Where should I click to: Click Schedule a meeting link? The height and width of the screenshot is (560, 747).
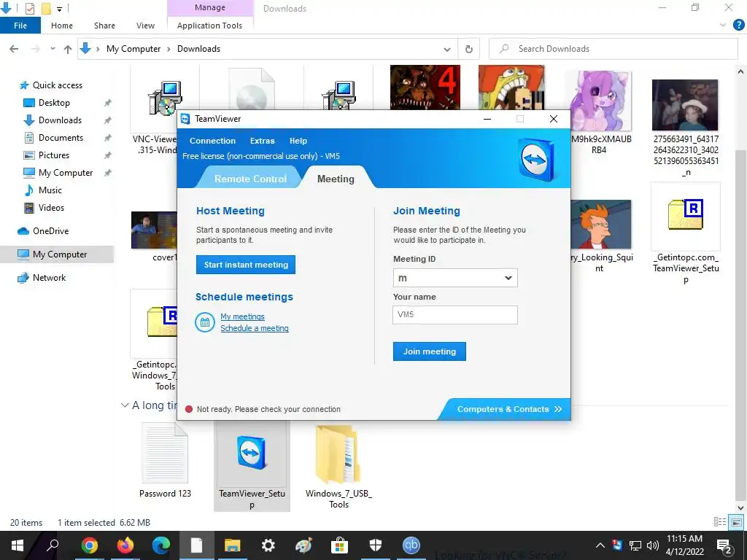coord(255,328)
